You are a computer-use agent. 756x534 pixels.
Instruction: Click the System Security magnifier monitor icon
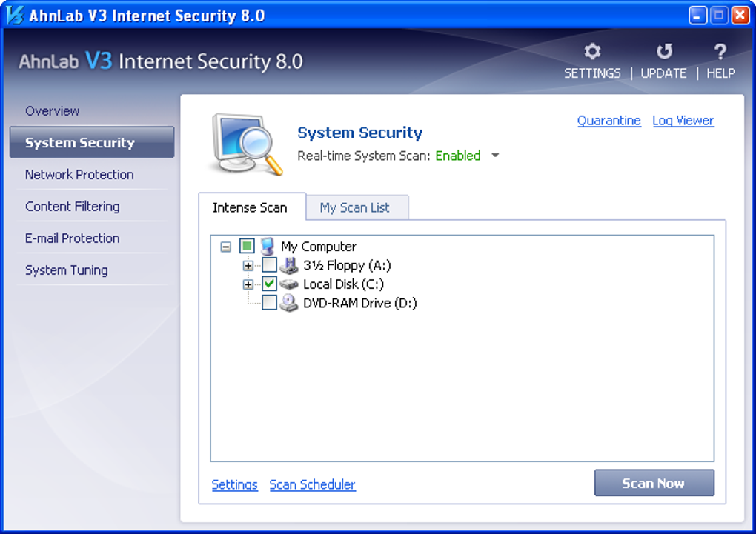pos(247,144)
